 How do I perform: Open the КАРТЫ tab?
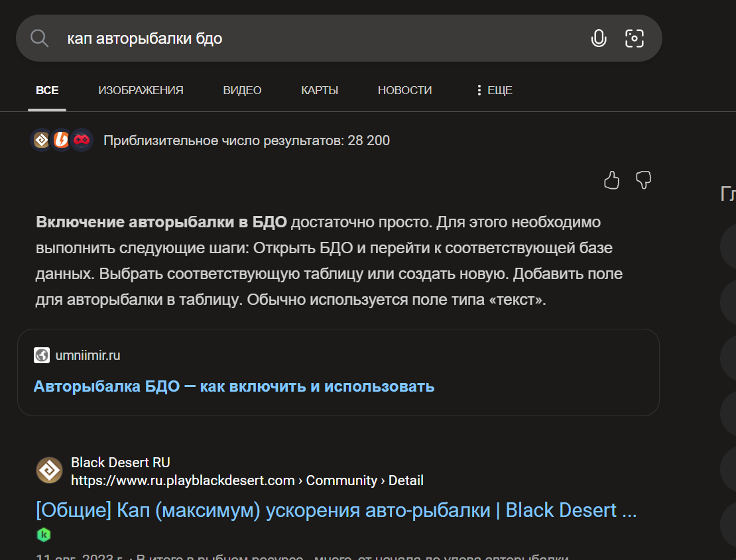(320, 90)
